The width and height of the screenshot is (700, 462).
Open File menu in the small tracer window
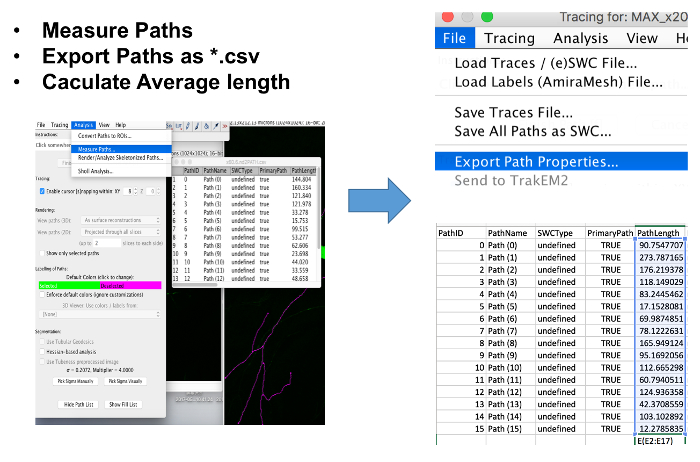41,125
